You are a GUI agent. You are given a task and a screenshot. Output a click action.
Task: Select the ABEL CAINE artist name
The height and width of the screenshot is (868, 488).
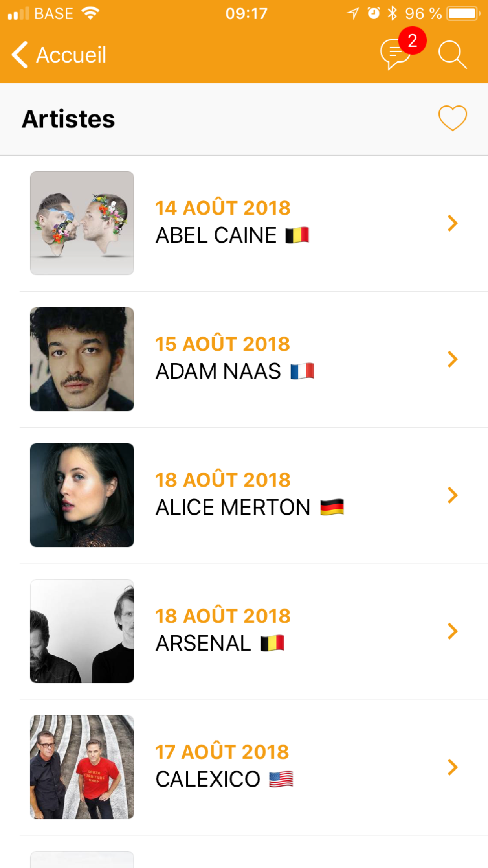(x=216, y=235)
